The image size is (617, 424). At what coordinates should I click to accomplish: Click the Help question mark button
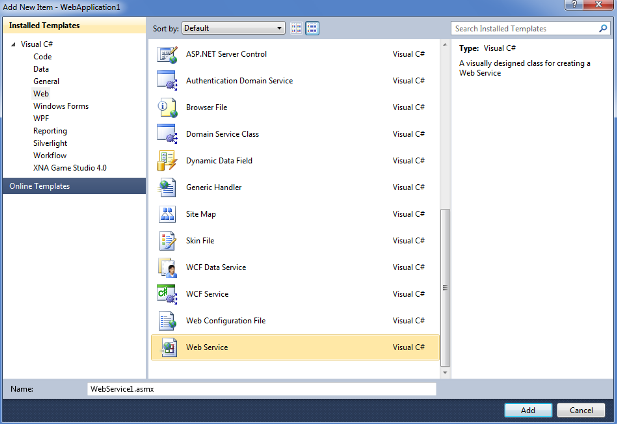(x=574, y=5)
